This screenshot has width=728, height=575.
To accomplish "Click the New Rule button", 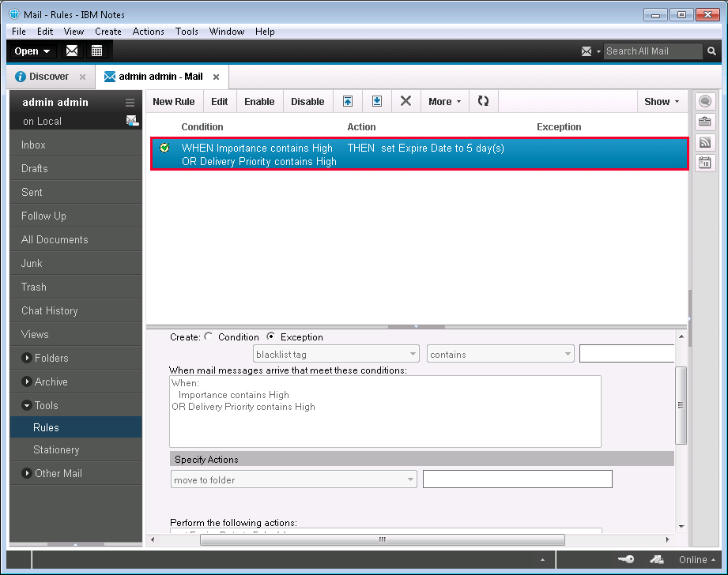I will [173, 101].
